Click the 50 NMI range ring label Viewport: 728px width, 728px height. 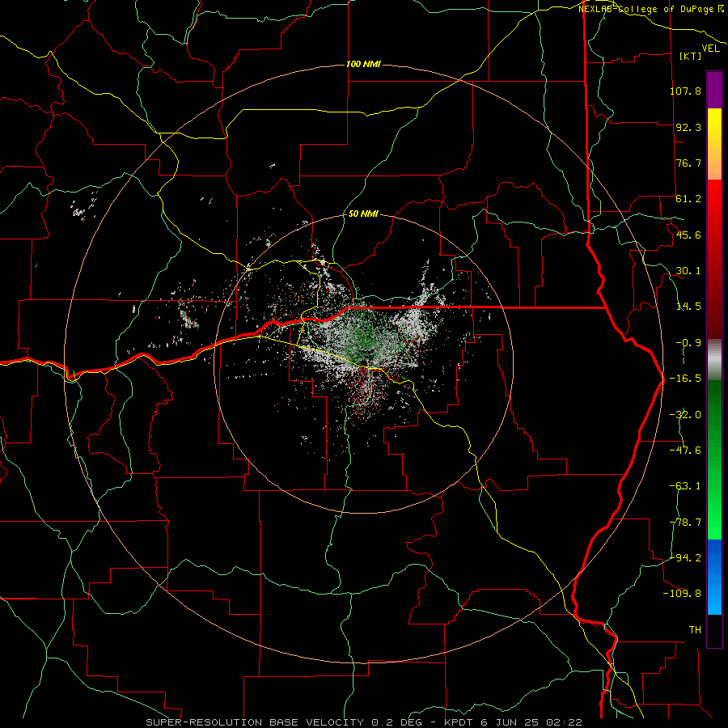click(363, 214)
